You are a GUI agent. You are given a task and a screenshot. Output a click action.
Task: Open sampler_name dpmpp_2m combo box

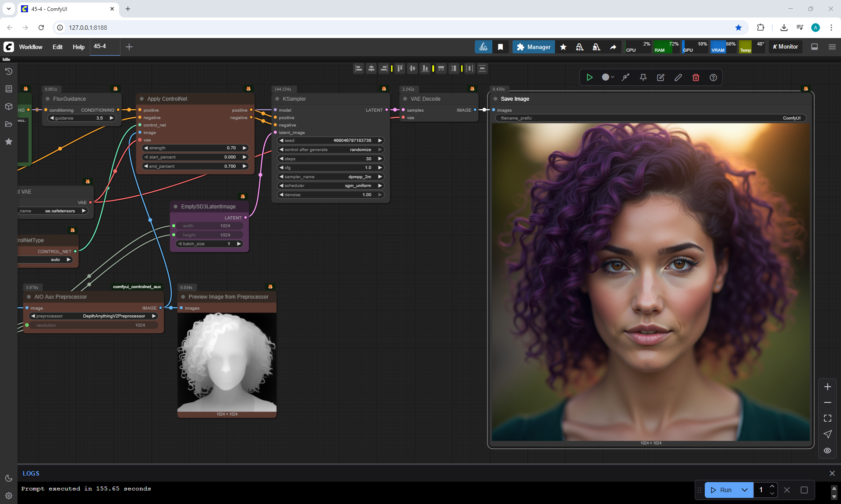click(331, 177)
